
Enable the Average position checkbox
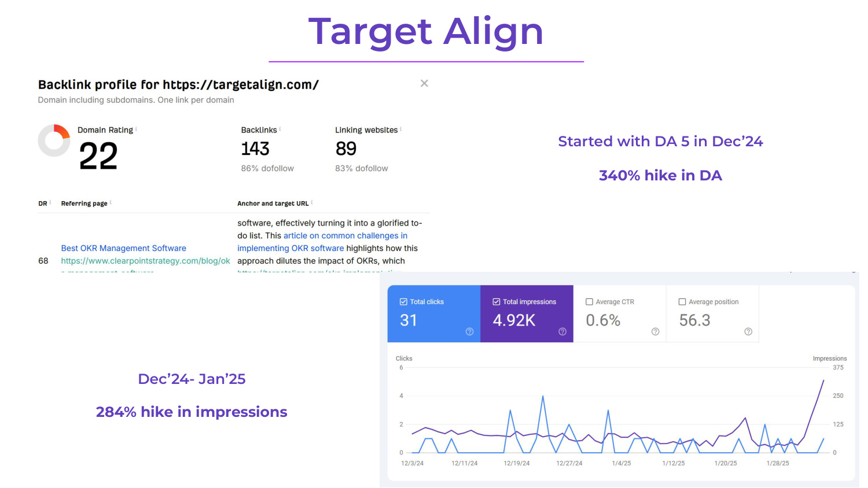pyautogui.click(x=682, y=301)
